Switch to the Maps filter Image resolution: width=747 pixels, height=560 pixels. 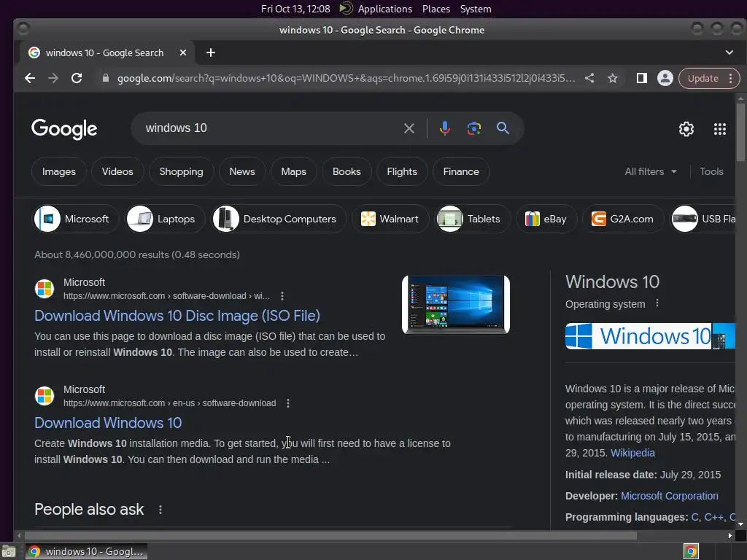click(x=293, y=171)
